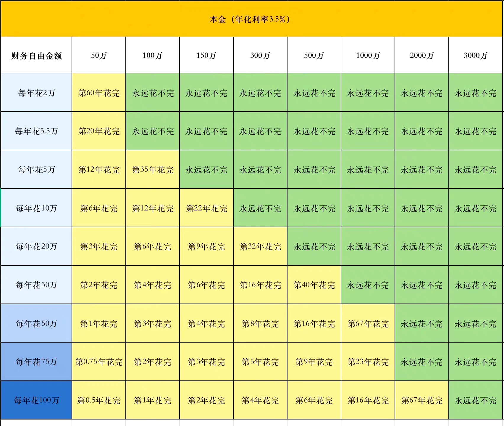Click the 每年花30万 row label
Viewport: 504px width, 426px height.
pyautogui.click(x=36, y=285)
